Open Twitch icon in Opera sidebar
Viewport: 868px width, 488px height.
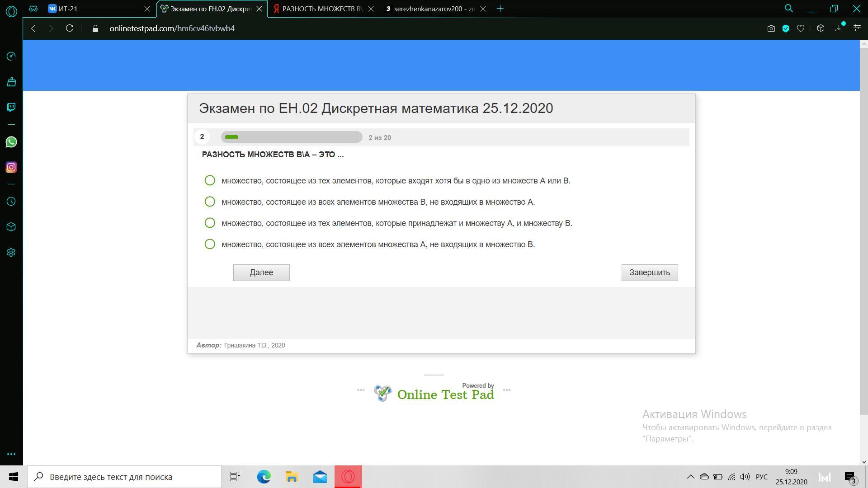[x=11, y=107]
